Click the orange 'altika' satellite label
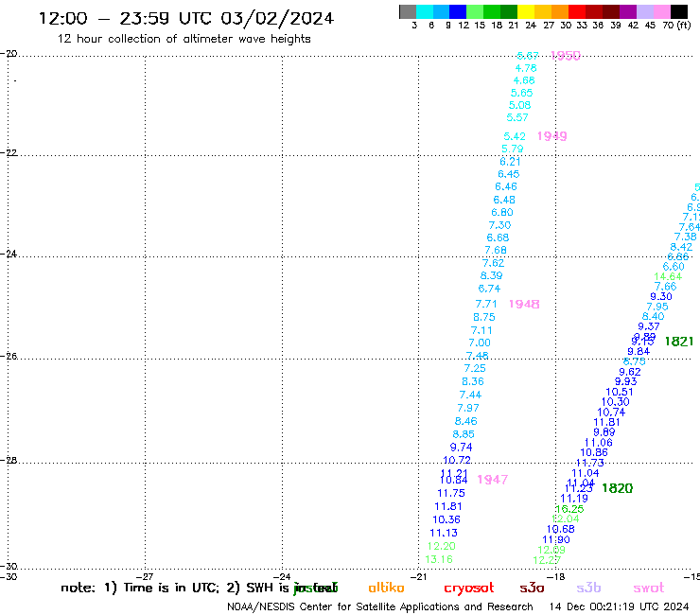Viewport: 700px width, 615px height. click(x=386, y=588)
